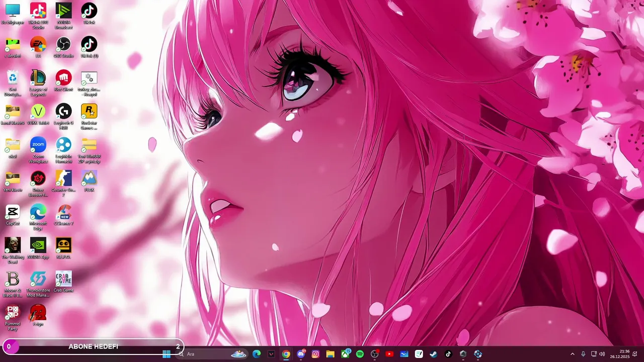Open OBS Studio desktop icon
Image resolution: width=644 pixels, height=362 pixels.
coord(63,47)
